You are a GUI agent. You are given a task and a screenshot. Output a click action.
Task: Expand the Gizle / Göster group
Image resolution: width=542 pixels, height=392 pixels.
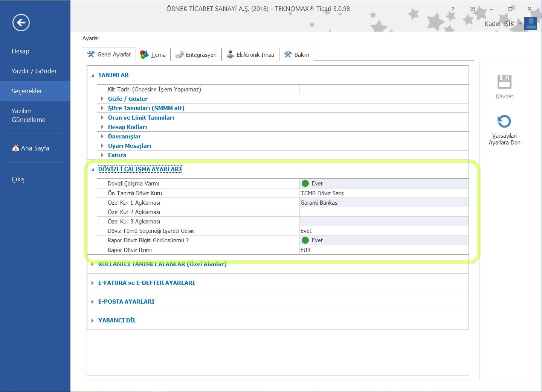102,99
